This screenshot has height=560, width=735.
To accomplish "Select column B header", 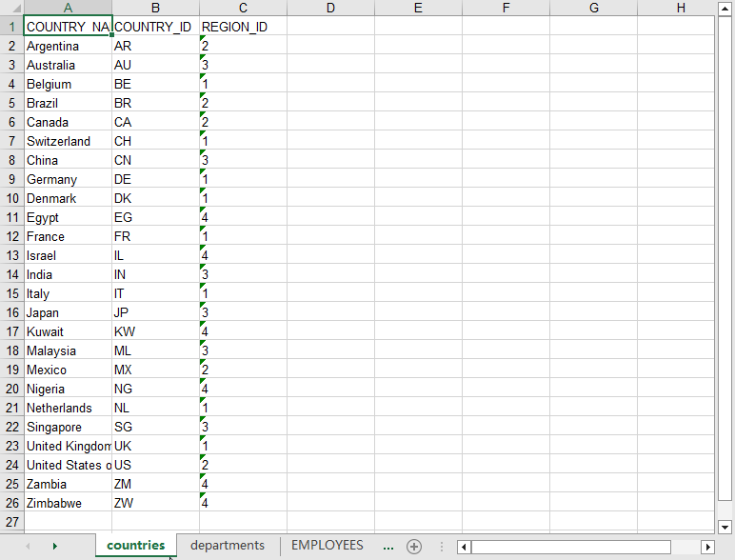I will tap(155, 9).
